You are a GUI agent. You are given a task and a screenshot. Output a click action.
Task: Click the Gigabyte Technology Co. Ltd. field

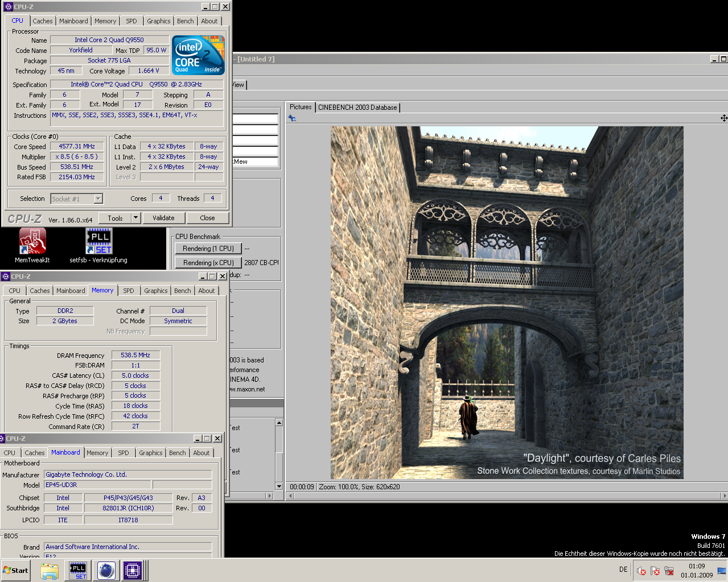[128, 474]
